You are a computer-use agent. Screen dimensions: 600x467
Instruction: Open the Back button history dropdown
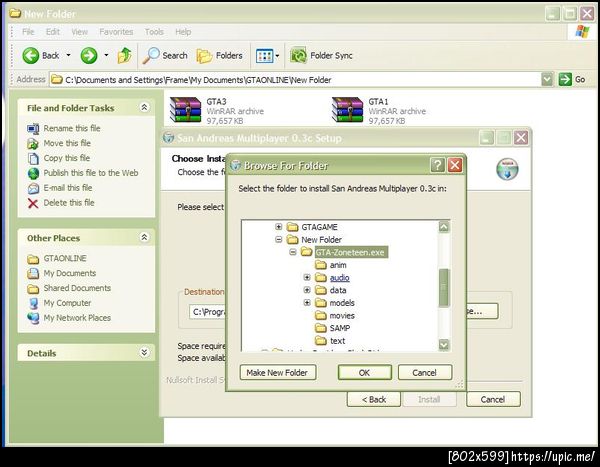tap(68, 56)
